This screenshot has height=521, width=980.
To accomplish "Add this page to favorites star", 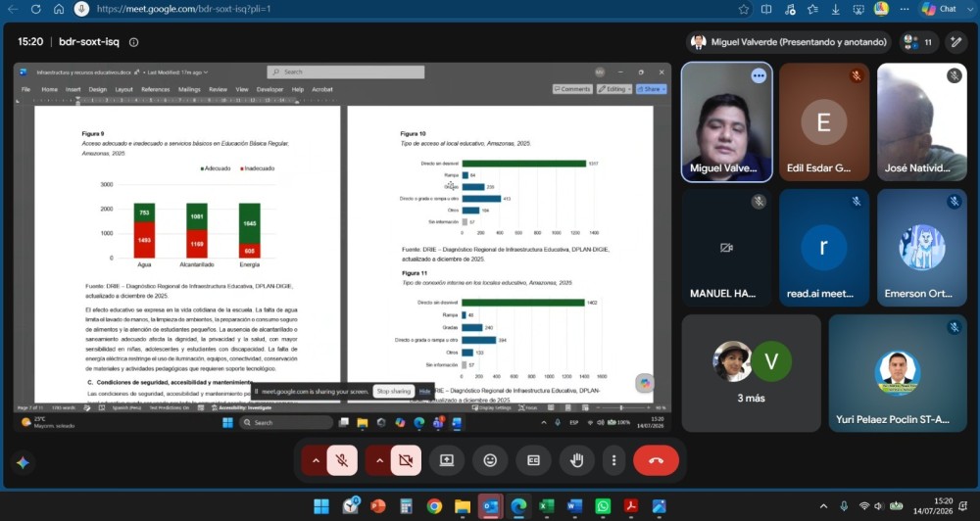I will click(x=743, y=9).
